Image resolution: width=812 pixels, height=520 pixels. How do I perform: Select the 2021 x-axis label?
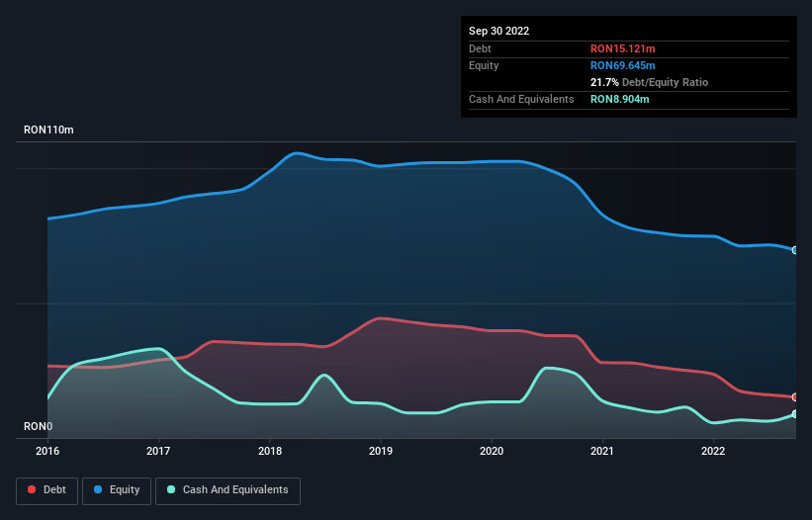coord(601,451)
